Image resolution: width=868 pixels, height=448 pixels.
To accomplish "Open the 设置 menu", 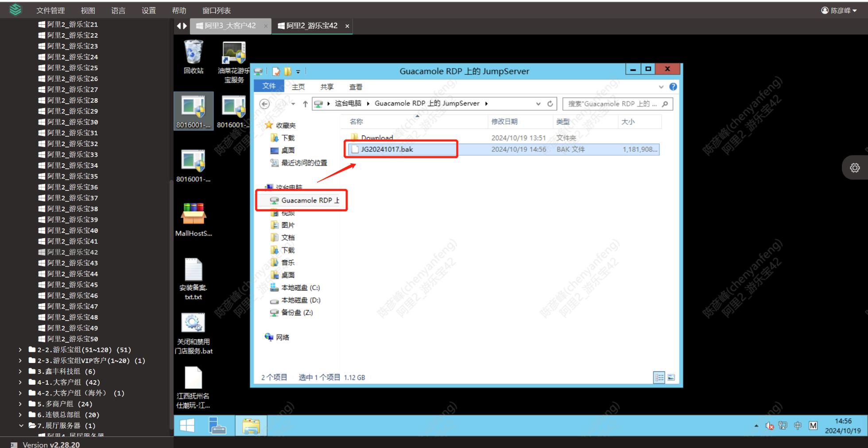I will [149, 11].
